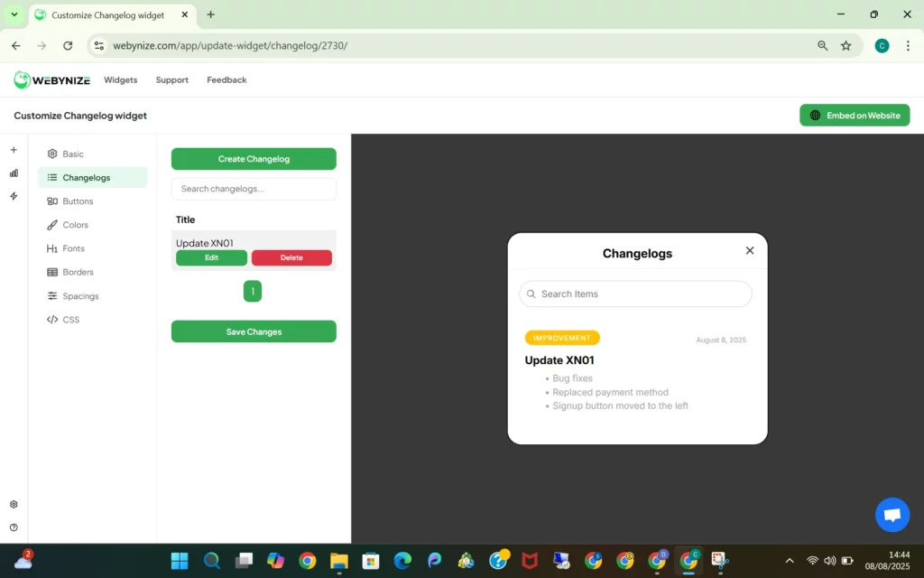Viewport: 924px width, 578px height.
Task: Open the Feedback nav item
Action: (x=226, y=79)
